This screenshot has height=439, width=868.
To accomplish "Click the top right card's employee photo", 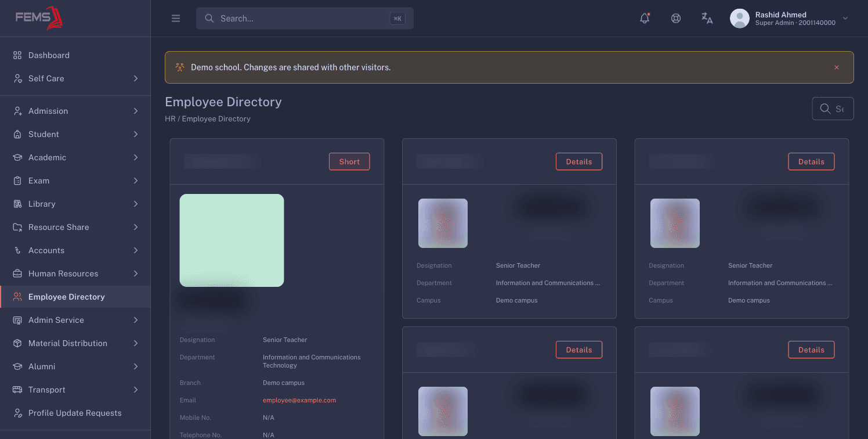I will point(675,224).
